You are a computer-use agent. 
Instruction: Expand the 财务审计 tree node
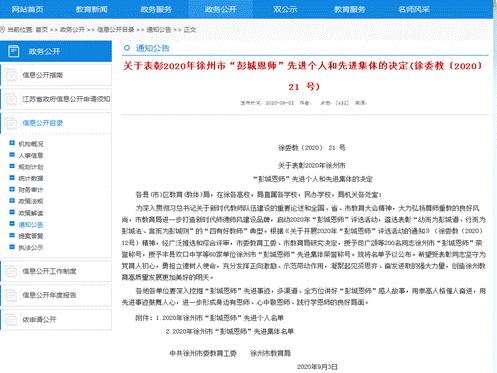(12, 189)
